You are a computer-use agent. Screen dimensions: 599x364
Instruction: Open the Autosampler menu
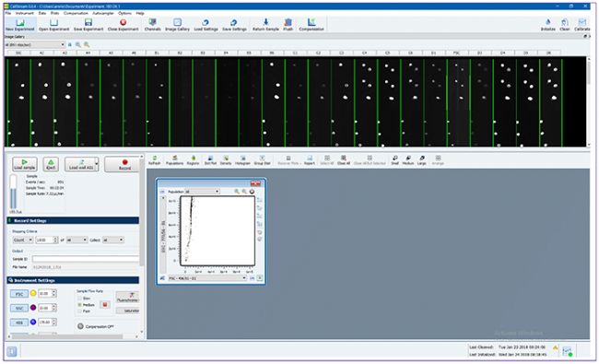tap(103, 13)
